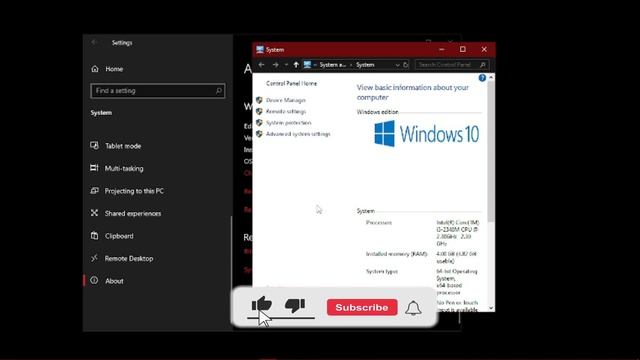This screenshot has height=360, width=640.
Task: Open Tablet mode settings
Action: (x=123, y=146)
